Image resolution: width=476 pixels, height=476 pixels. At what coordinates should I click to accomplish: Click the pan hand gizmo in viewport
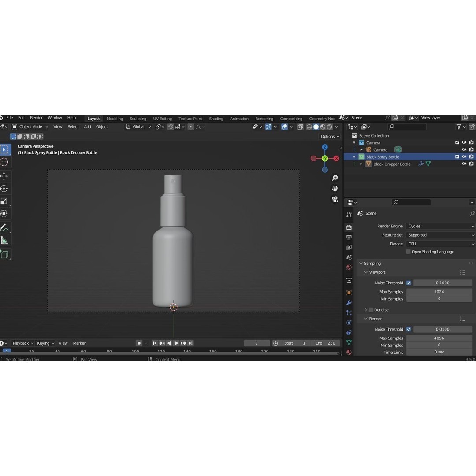(335, 189)
